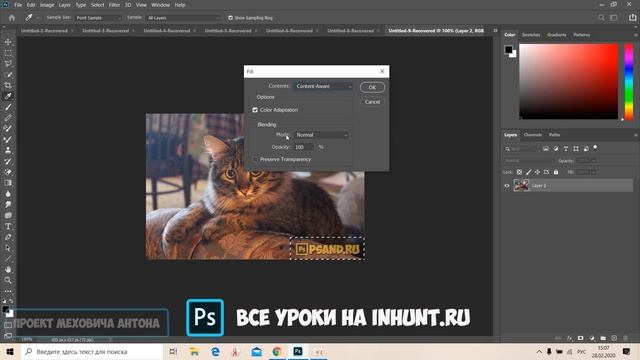The height and width of the screenshot is (360, 640).
Task: Switch to the Channels tab
Action: (x=533, y=135)
